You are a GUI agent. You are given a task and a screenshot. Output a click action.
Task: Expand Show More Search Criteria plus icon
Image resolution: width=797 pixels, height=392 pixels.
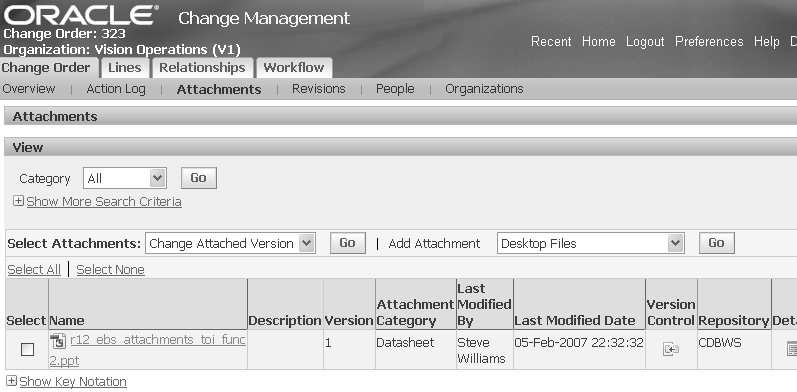click(18, 201)
